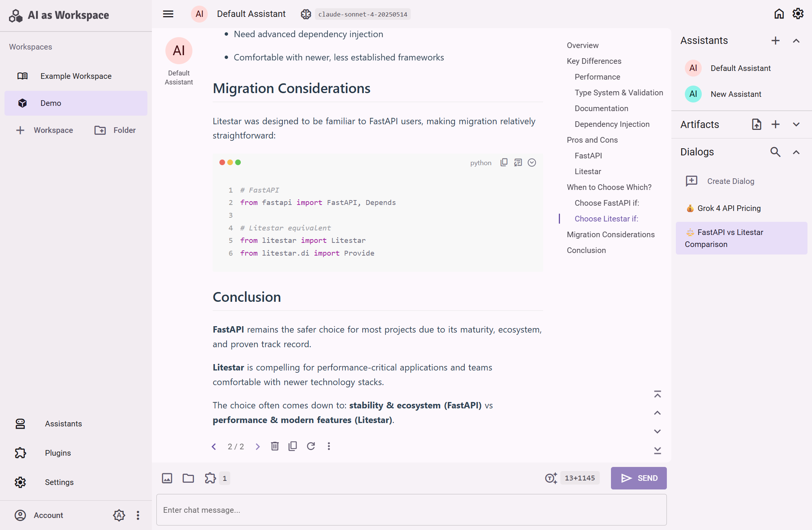Search dialogs with magnifier icon
The width and height of the screenshot is (812, 530).
[x=775, y=152]
